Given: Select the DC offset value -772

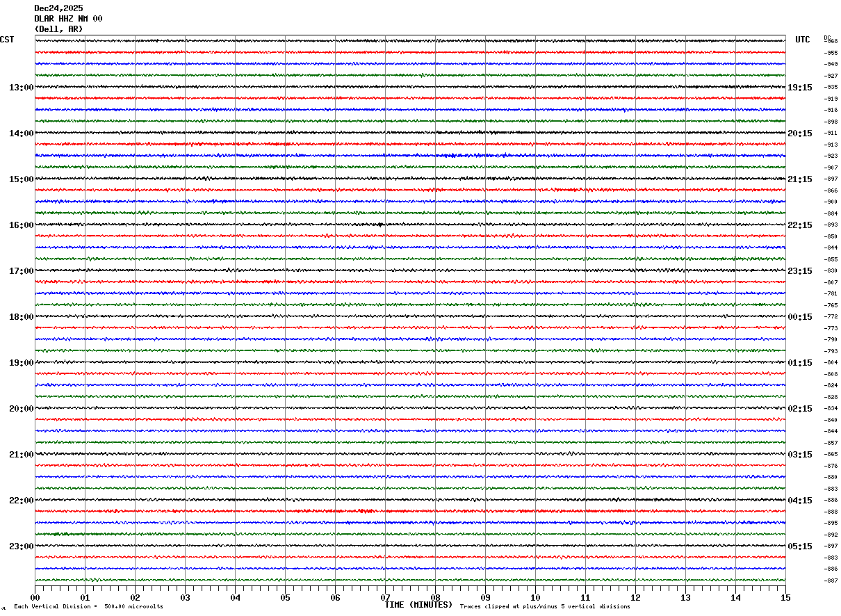Looking at the screenshot, I should tap(831, 317).
